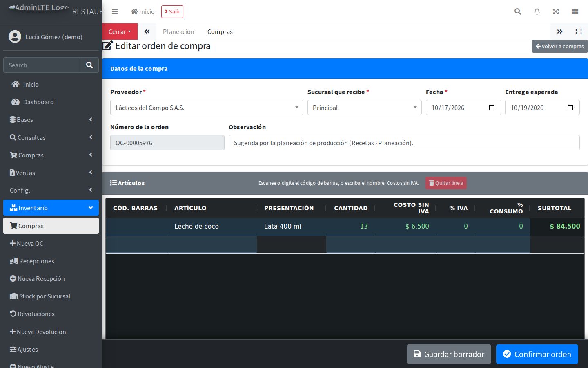Open Nueva OC in the sidebar
Image resolution: width=588 pixels, height=368 pixels.
pyautogui.click(x=51, y=243)
